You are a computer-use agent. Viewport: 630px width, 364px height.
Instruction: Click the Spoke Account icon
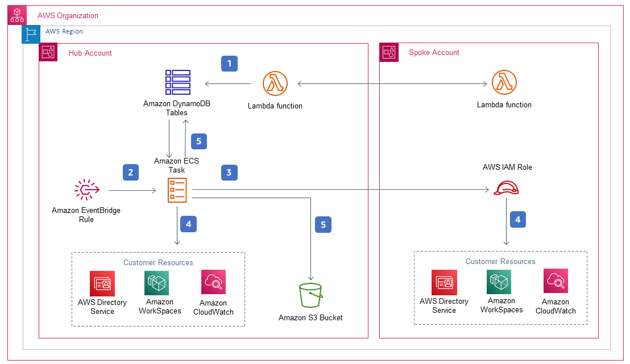coord(389,53)
